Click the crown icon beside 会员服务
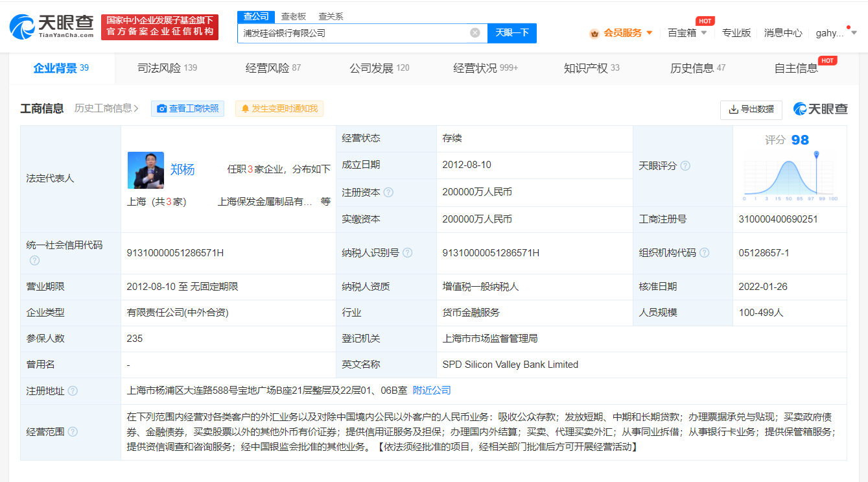 (594, 33)
